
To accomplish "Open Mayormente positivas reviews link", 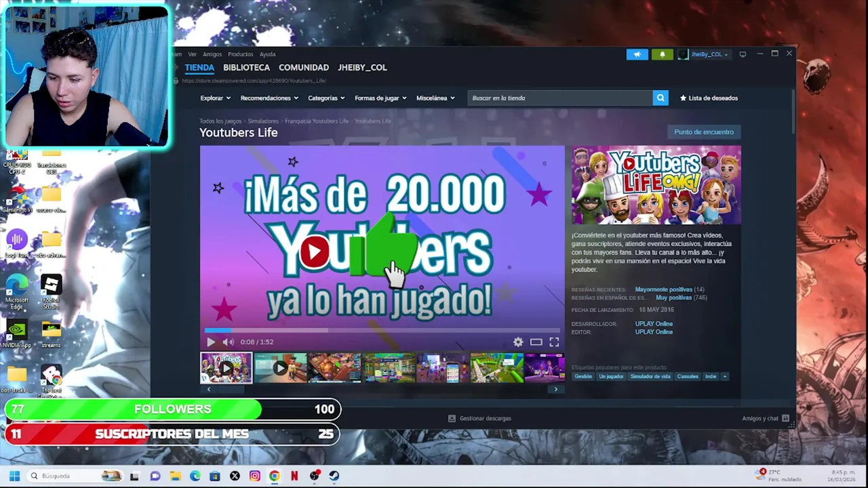I will [663, 289].
